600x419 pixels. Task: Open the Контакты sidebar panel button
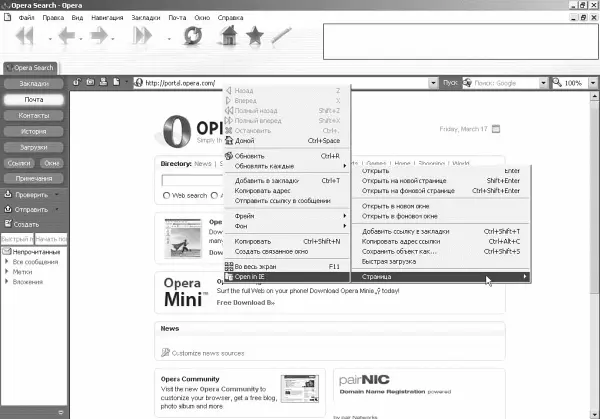pyautogui.click(x=34, y=116)
